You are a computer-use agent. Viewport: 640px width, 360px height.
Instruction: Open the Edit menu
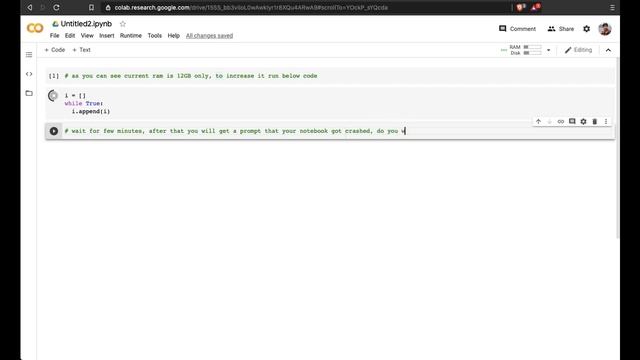pos(70,36)
